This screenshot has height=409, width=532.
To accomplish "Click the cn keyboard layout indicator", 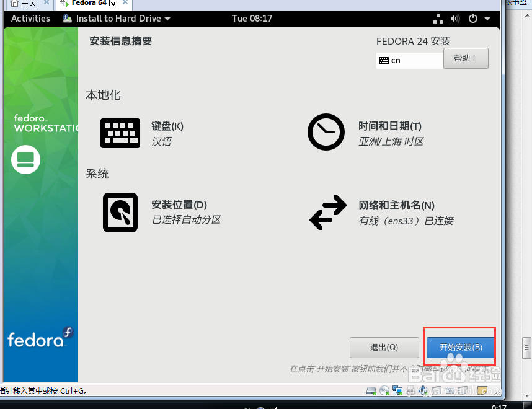I will pyautogui.click(x=409, y=61).
